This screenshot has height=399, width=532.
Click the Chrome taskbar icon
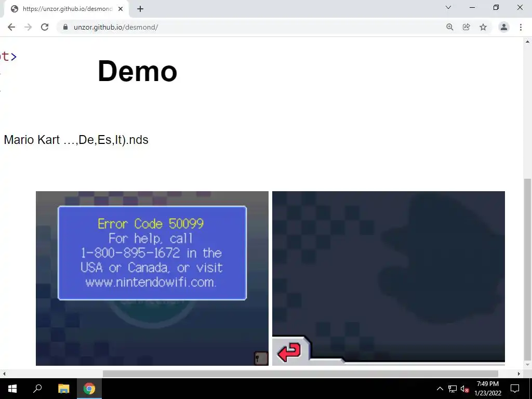(89, 389)
